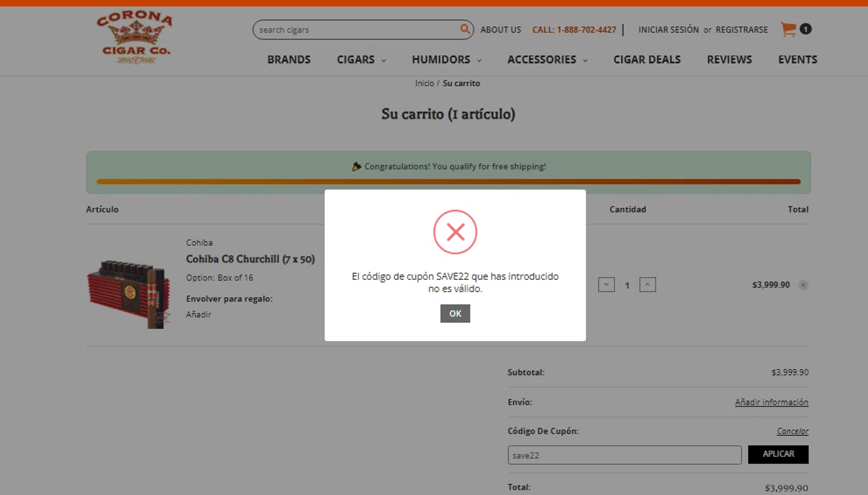Click Añadir gift wrap link
The width and height of the screenshot is (868, 495).
click(198, 315)
